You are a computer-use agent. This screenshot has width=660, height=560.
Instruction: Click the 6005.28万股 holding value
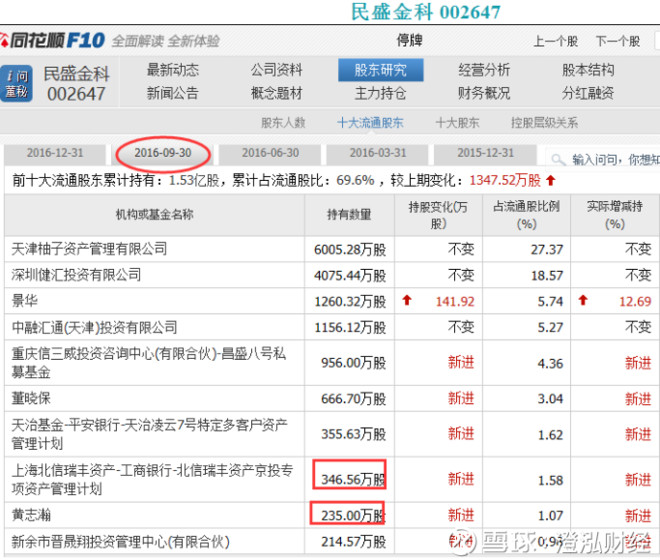point(350,250)
